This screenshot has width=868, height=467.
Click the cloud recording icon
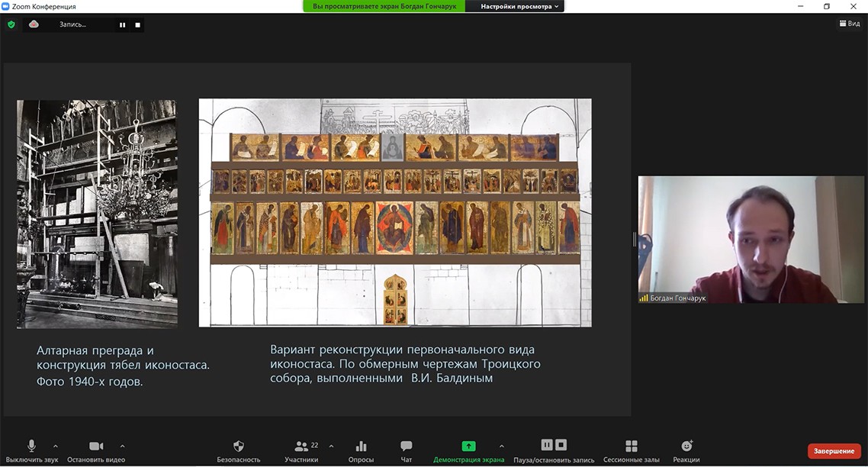(34, 24)
